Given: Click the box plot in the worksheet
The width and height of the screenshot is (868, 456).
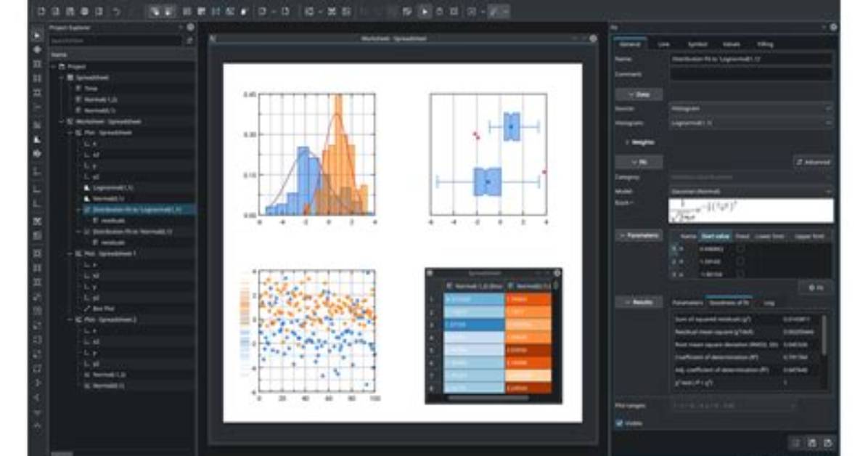Looking at the screenshot, I should coord(488,154).
